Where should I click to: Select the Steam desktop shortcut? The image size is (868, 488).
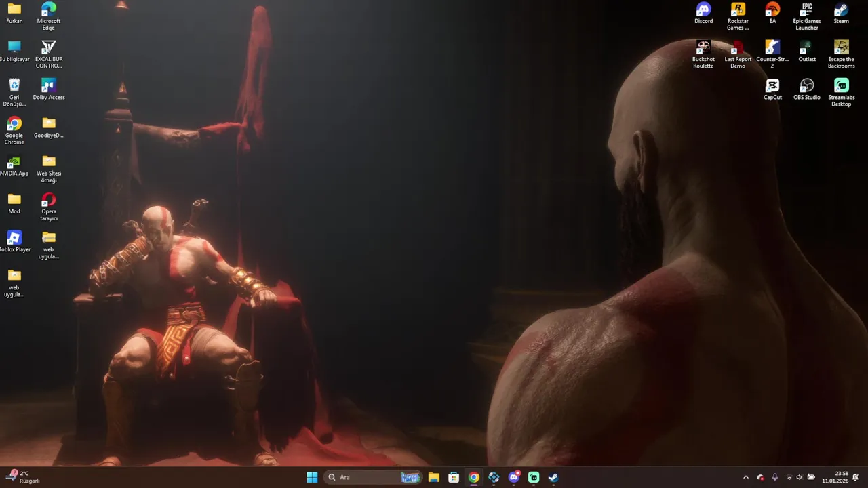point(842,13)
